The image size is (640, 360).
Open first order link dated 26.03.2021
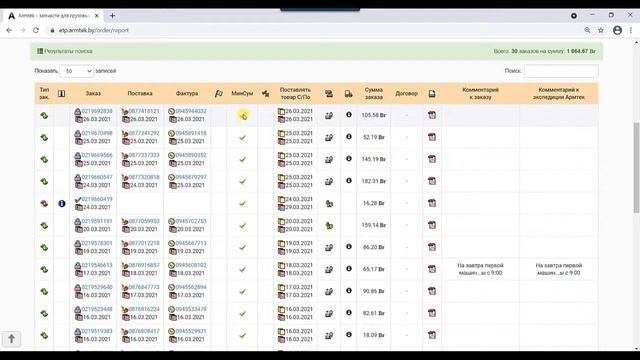click(x=97, y=111)
